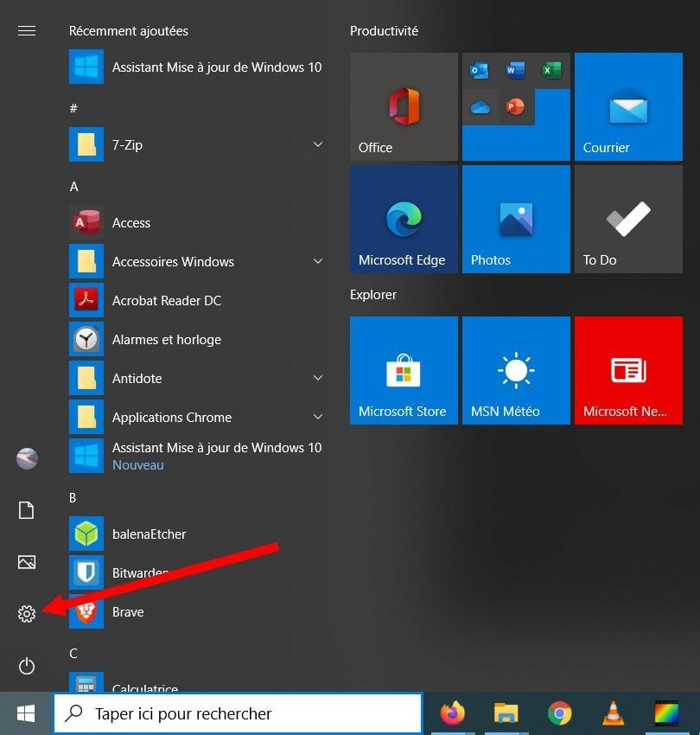Open the rainbow film-strip app on taskbar
This screenshot has height=735, width=700.
click(x=667, y=713)
